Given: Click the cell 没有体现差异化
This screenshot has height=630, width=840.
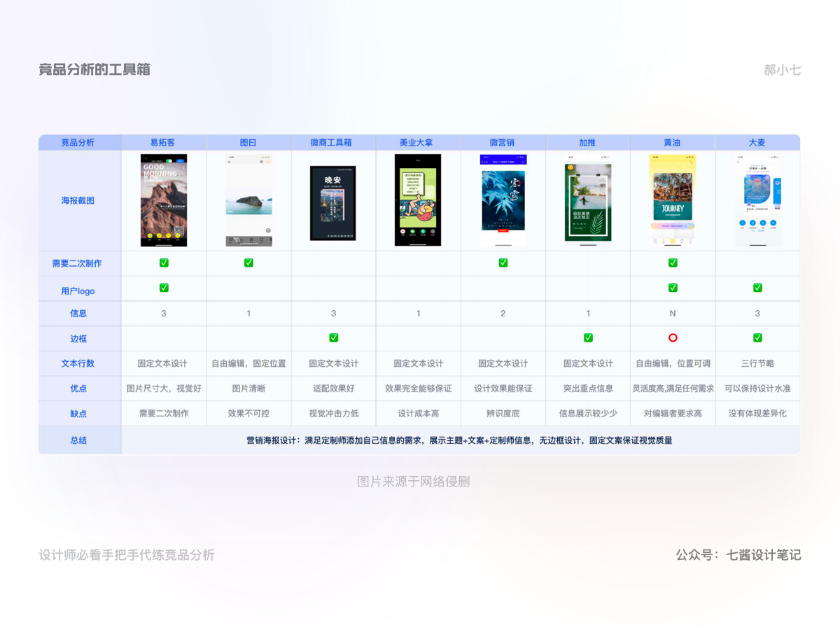Looking at the screenshot, I should pyautogui.click(x=757, y=413).
